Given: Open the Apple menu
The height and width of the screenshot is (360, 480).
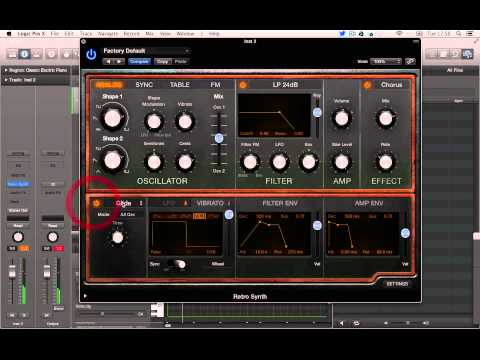Looking at the screenshot, I should 9,34.
